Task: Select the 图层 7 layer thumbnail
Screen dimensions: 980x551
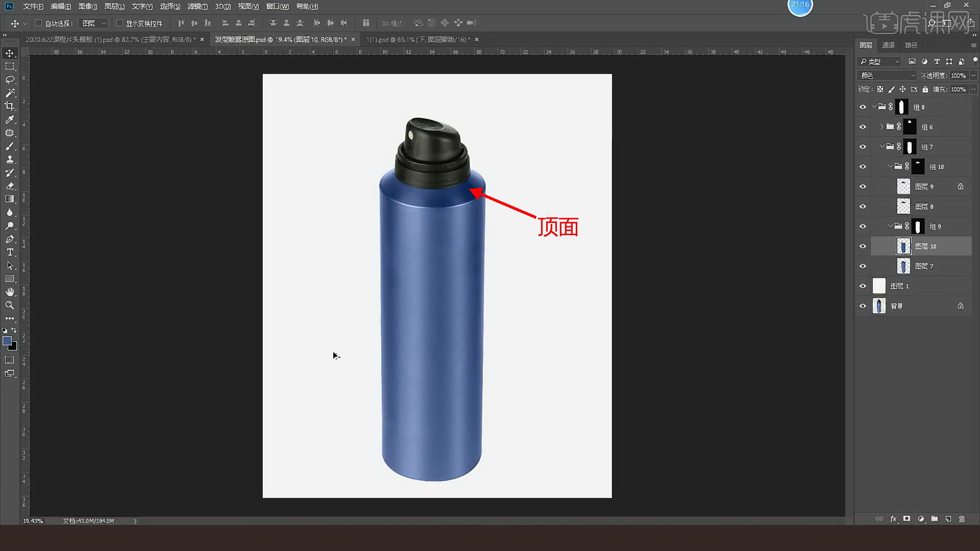Action: point(903,266)
